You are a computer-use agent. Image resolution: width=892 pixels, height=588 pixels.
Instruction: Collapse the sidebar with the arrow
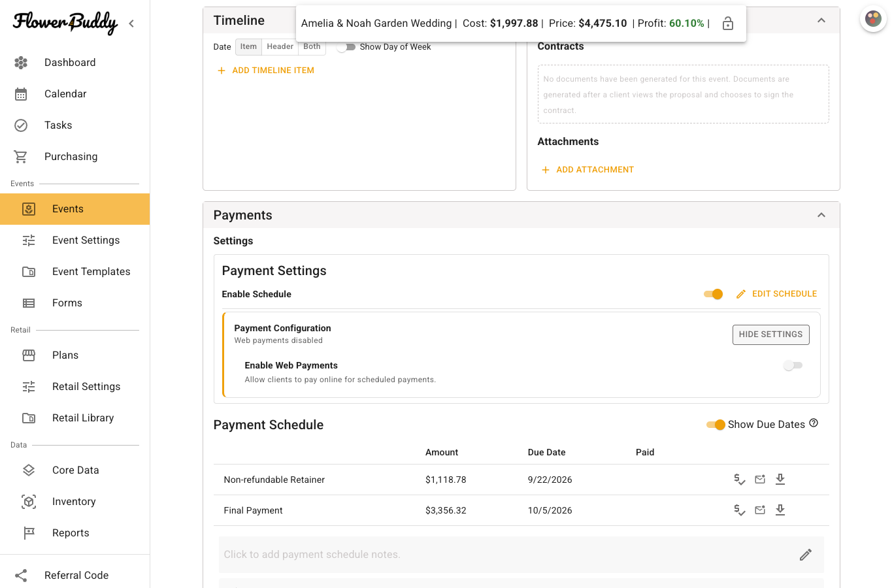(131, 24)
